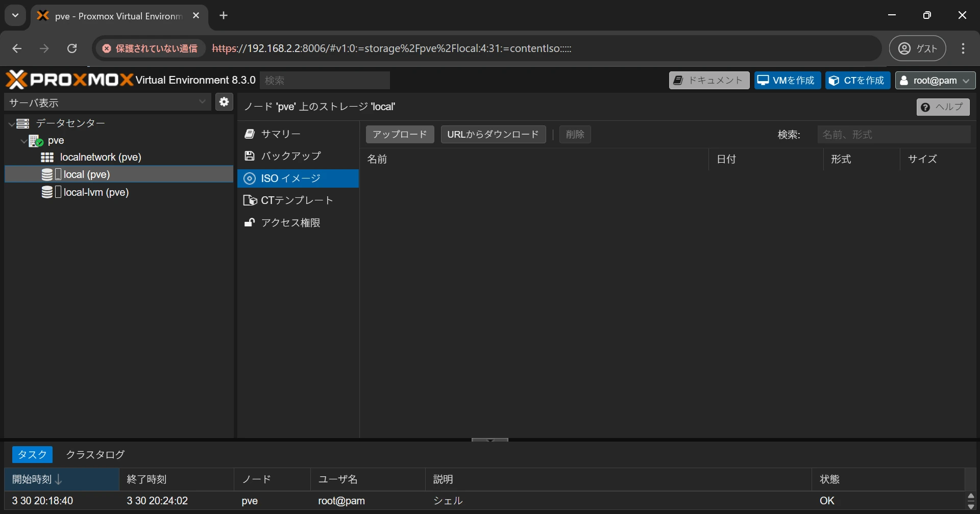Click the local-lvm (pve) storage database icon
The image size is (980, 514).
coord(47,192)
